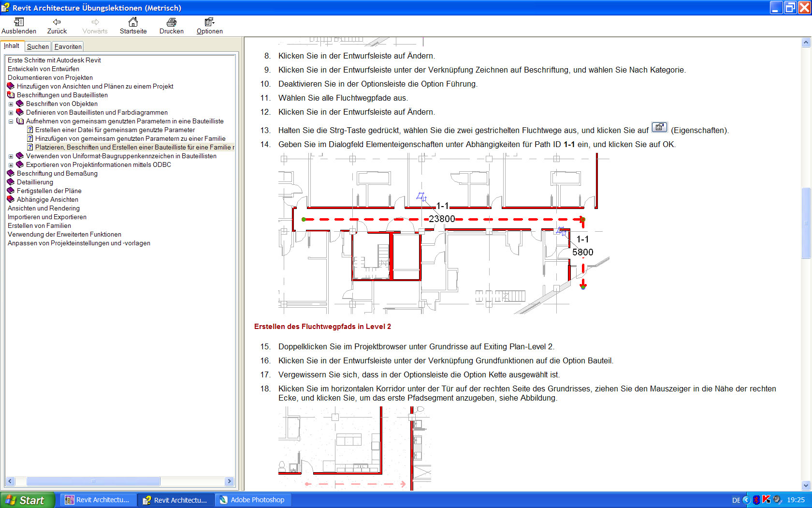Click book icon beside Exportieren von Projektinformationen
This screenshot has width=812, height=508.
pos(20,164)
